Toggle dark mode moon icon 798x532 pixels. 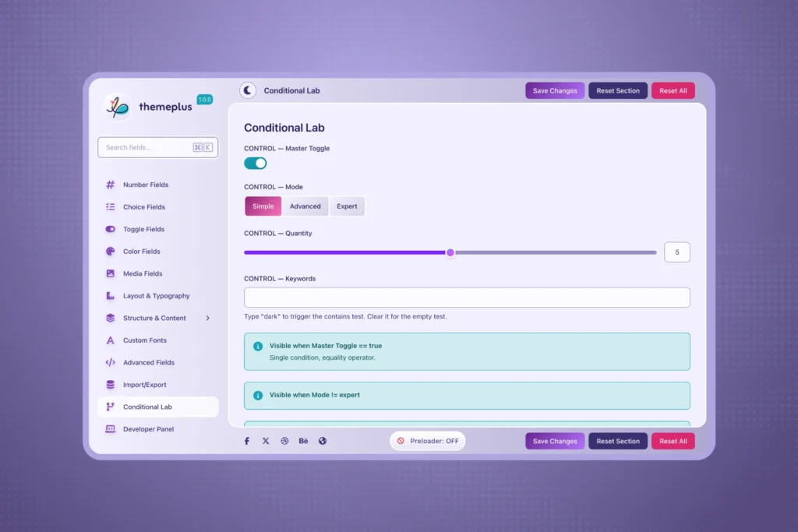tap(248, 90)
